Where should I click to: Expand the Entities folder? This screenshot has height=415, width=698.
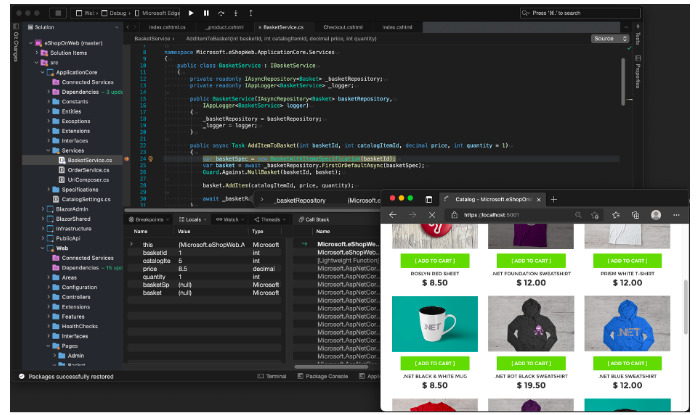49,111
